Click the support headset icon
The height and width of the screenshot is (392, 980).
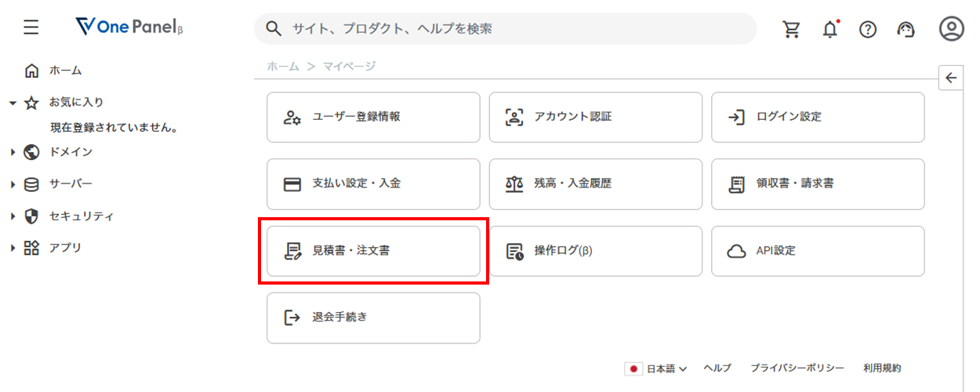click(x=906, y=29)
